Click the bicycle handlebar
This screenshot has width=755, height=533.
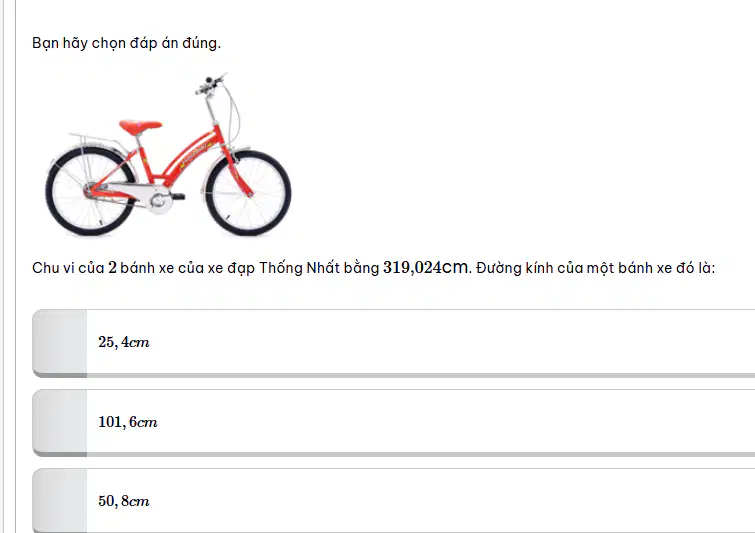coord(211,83)
